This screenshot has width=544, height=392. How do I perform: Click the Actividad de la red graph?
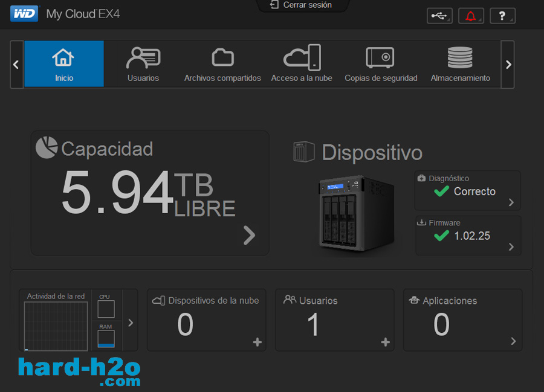click(56, 326)
